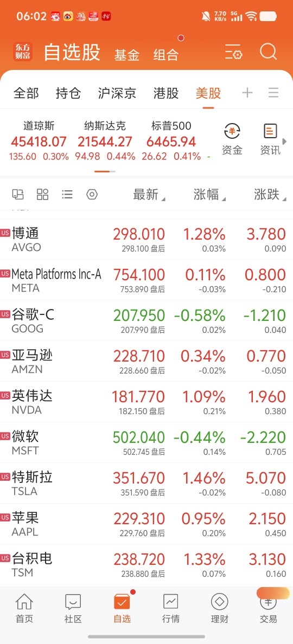Switch to the 港股 tab
Image resolution: width=293 pixels, height=644 pixels.
pyautogui.click(x=166, y=93)
